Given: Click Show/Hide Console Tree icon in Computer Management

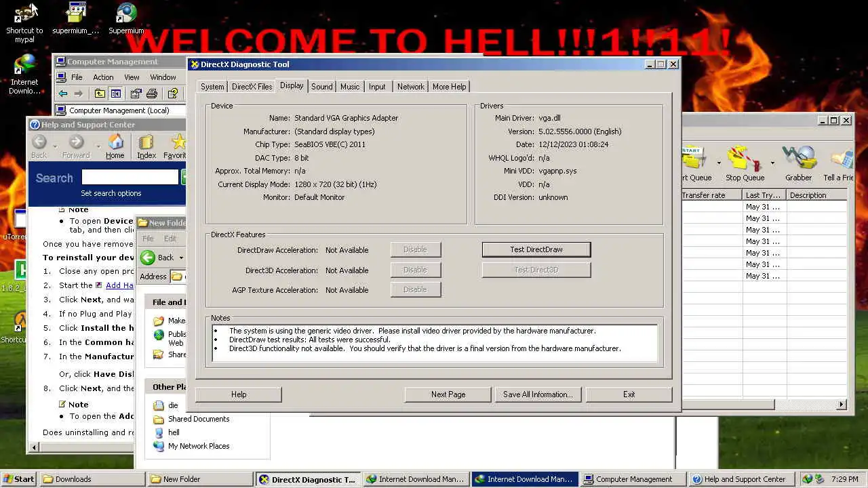Looking at the screenshot, I should pos(116,94).
